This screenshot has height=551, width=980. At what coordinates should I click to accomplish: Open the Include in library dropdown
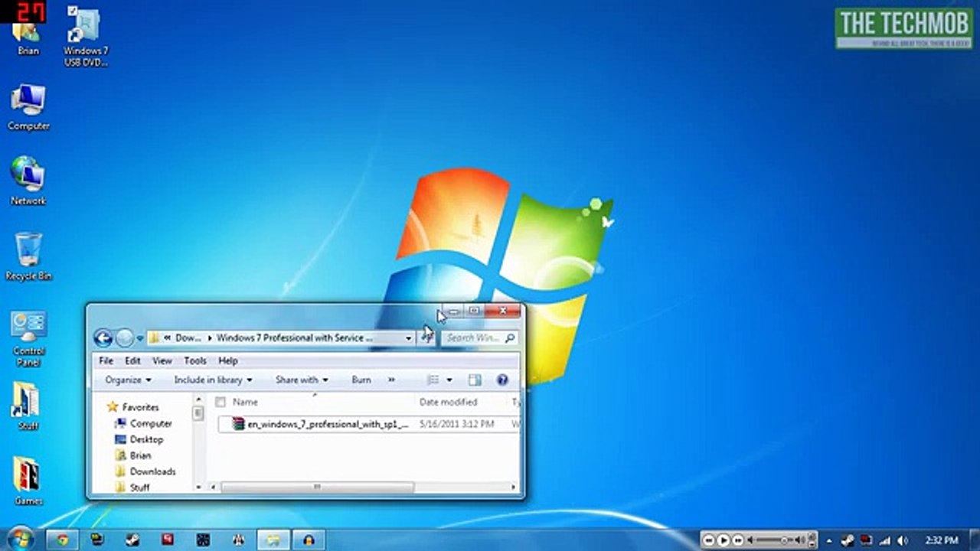[x=213, y=380]
